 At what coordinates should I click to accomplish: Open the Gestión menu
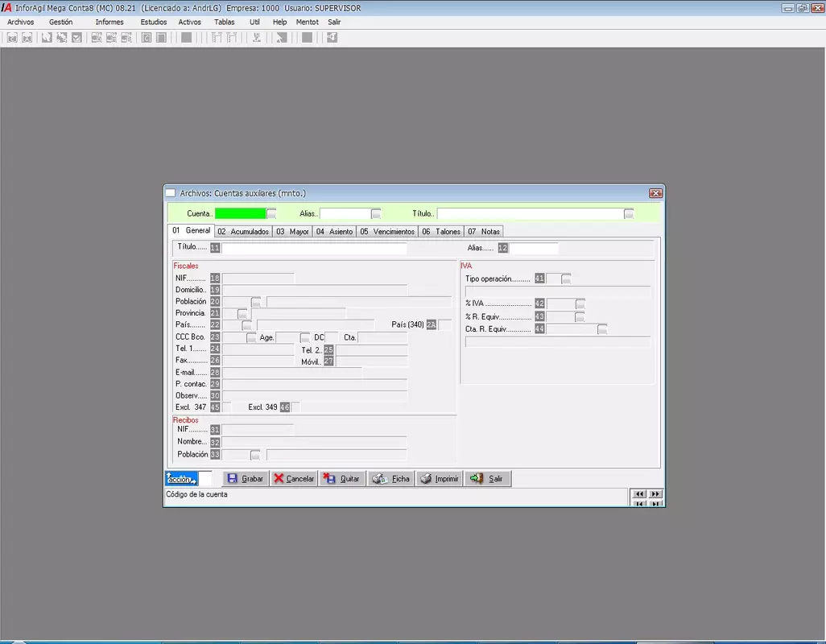[61, 22]
